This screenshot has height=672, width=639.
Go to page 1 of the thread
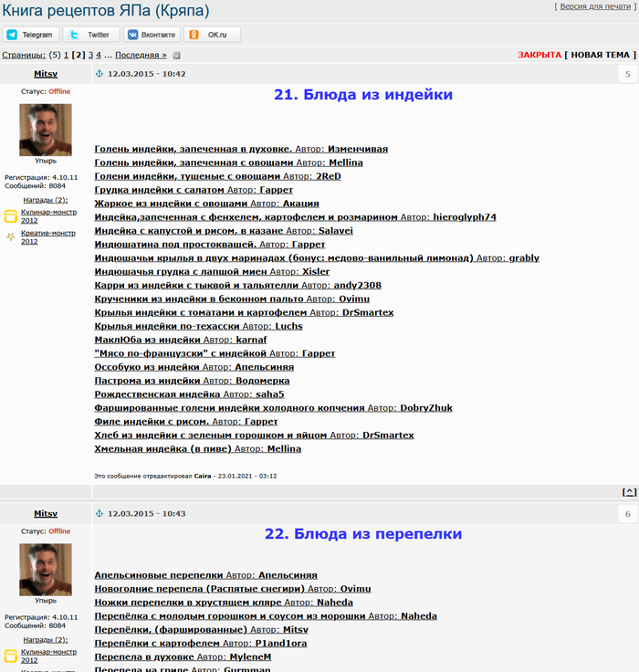(x=66, y=55)
